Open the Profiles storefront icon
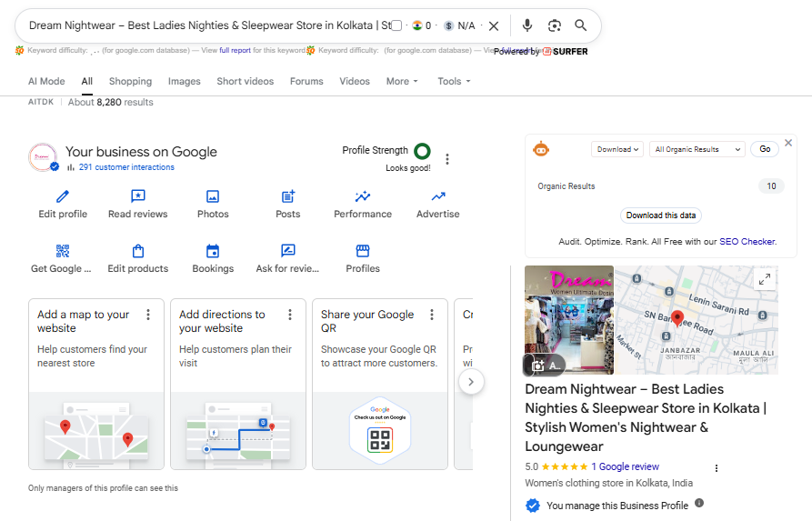The width and height of the screenshot is (812, 521). 363,251
